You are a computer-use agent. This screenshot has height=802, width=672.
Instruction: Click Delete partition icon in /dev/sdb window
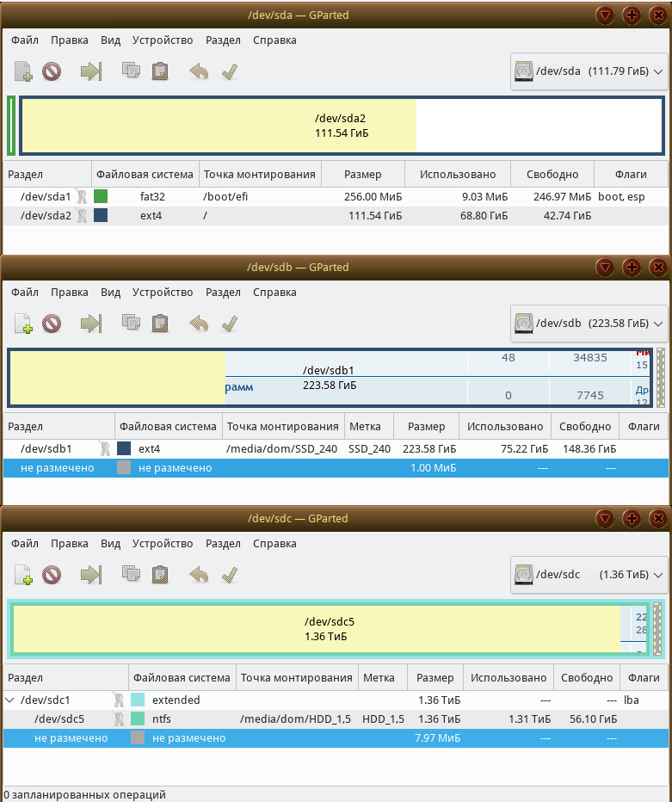pos(52,324)
